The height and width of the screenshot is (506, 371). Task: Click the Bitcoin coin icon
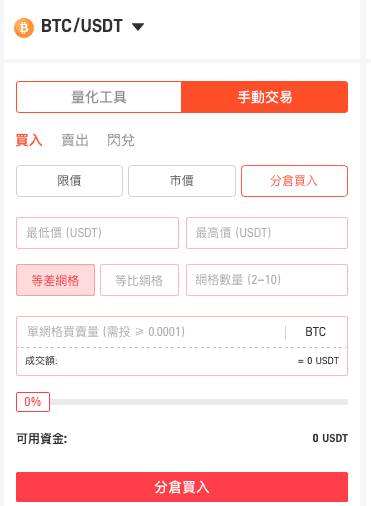pyautogui.click(x=24, y=28)
